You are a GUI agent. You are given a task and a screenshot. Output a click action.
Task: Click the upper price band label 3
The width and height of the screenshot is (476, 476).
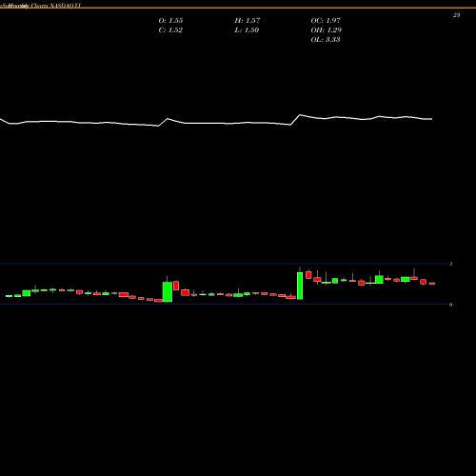pyautogui.click(x=450, y=264)
